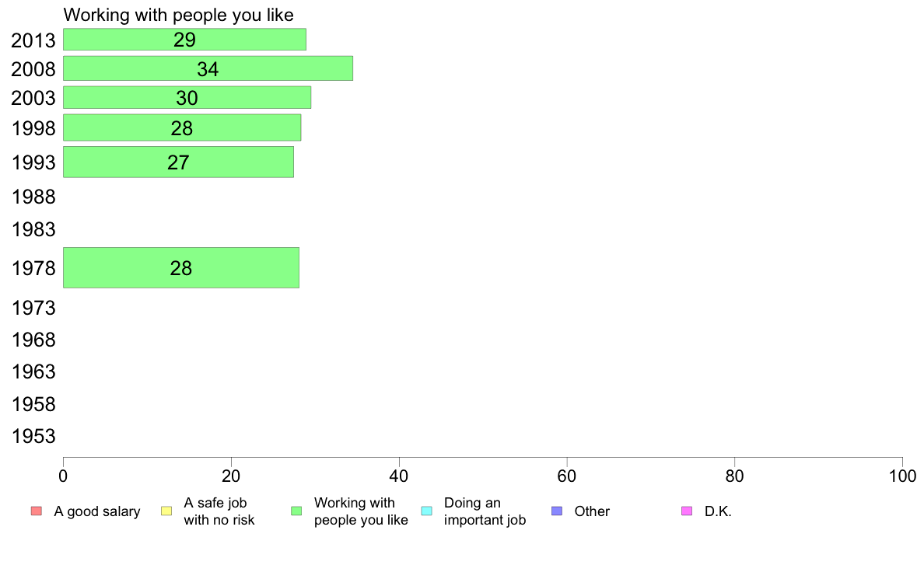Click the A good salary legend text

97,511
